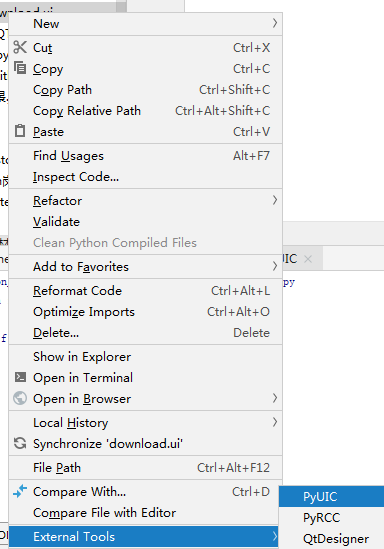The width and height of the screenshot is (384, 549).
Task: Click the terminal icon beside Open in Terminal
Action: [x=20, y=377]
